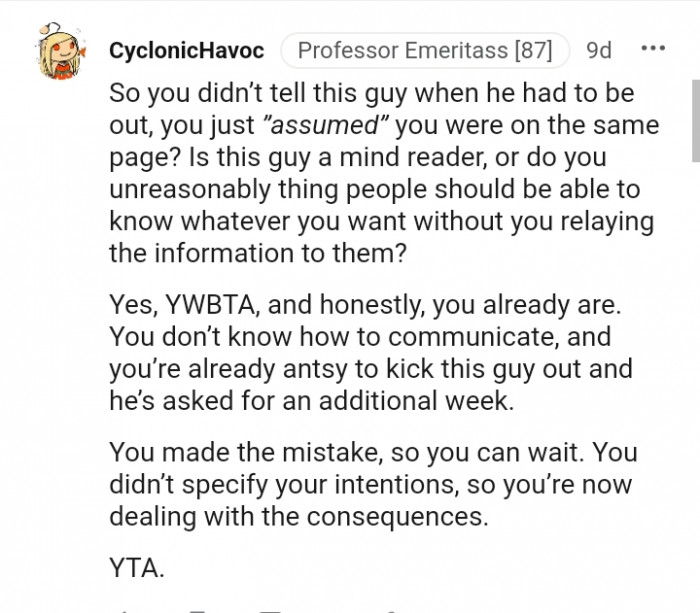Screen dimensions: 700x613
Task: Click the 9d comment timestamp
Action: point(599,50)
